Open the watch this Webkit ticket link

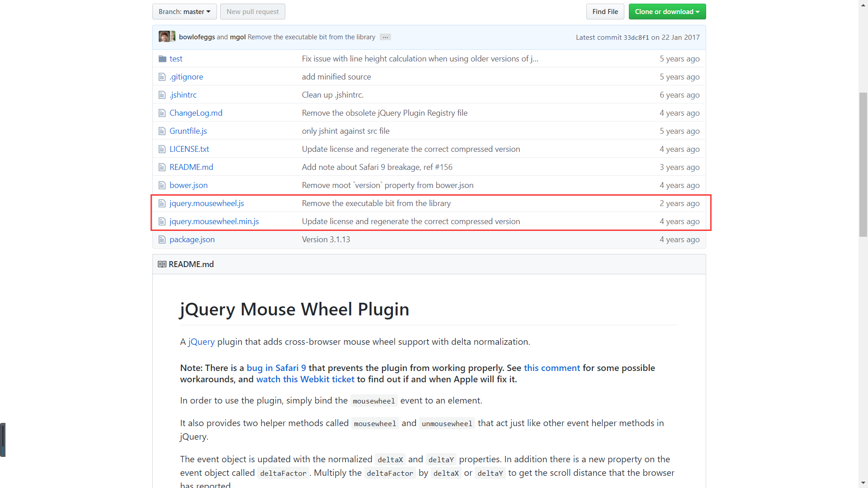pyautogui.click(x=305, y=379)
